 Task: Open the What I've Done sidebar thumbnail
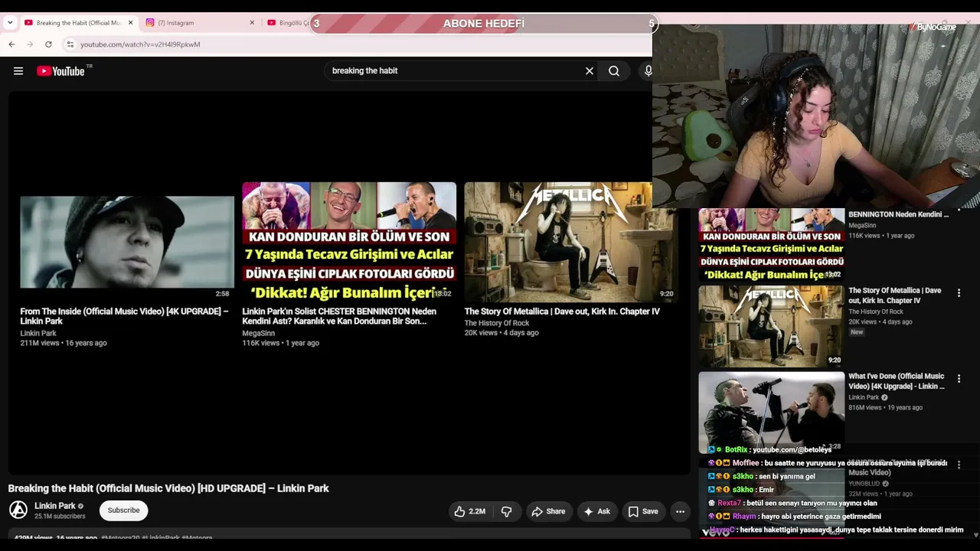772,412
